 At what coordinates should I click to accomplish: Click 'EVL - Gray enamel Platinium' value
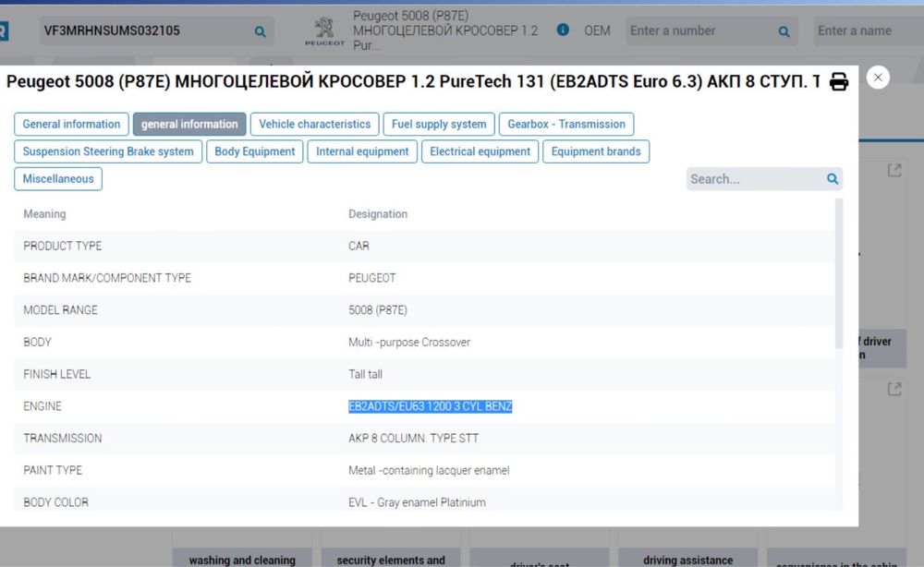(x=417, y=503)
